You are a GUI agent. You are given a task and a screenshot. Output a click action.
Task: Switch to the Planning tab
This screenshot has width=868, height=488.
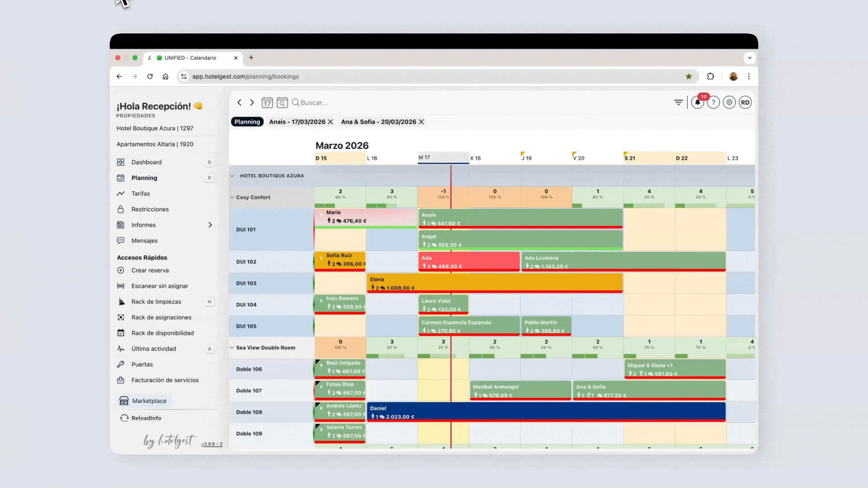[247, 122]
